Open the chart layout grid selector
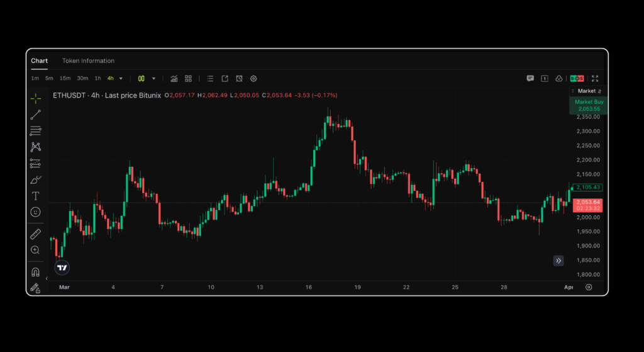644x352 pixels. [x=188, y=79]
